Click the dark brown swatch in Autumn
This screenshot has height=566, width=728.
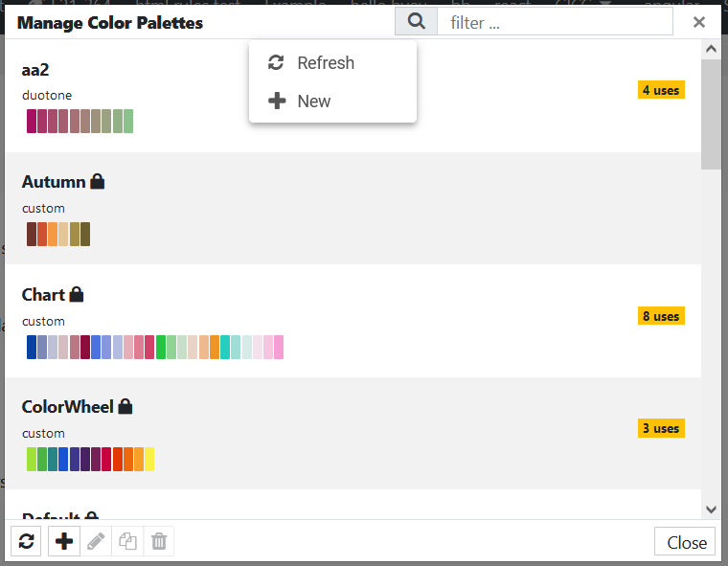click(31, 234)
